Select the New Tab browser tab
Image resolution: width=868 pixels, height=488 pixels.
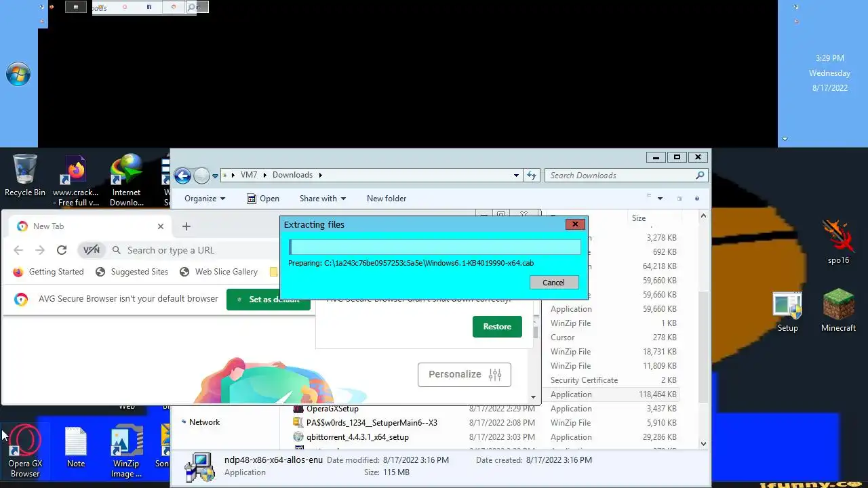click(90, 226)
